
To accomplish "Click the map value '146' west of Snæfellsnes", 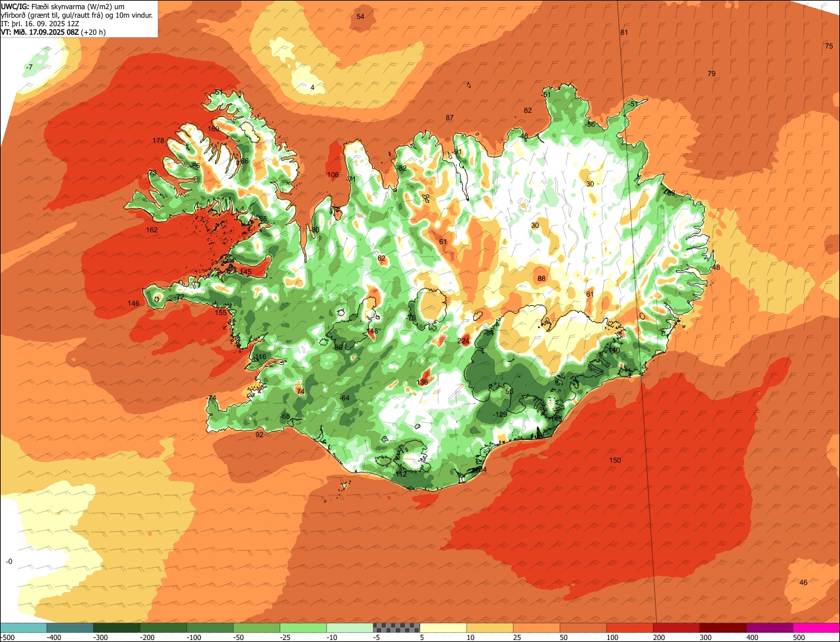I will 133,304.
